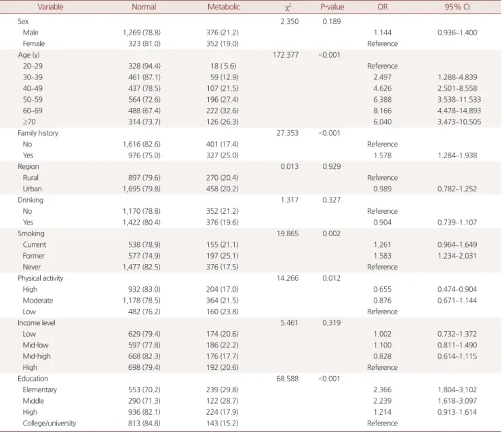Viewport: 504px width, 433px height.
Task: Select the '30–39' age row
Action: [33, 77]
